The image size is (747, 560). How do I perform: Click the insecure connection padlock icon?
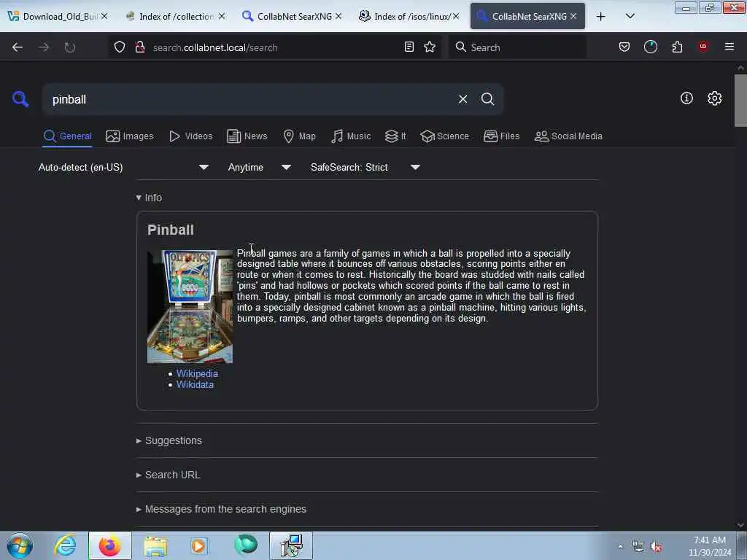(x=140, y=47)
